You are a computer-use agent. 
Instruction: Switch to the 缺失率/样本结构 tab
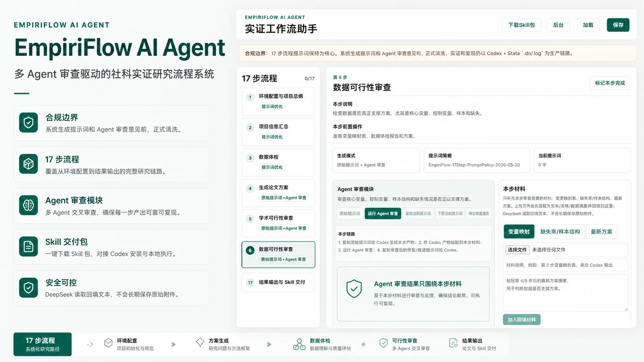click(x=560, y=232)
